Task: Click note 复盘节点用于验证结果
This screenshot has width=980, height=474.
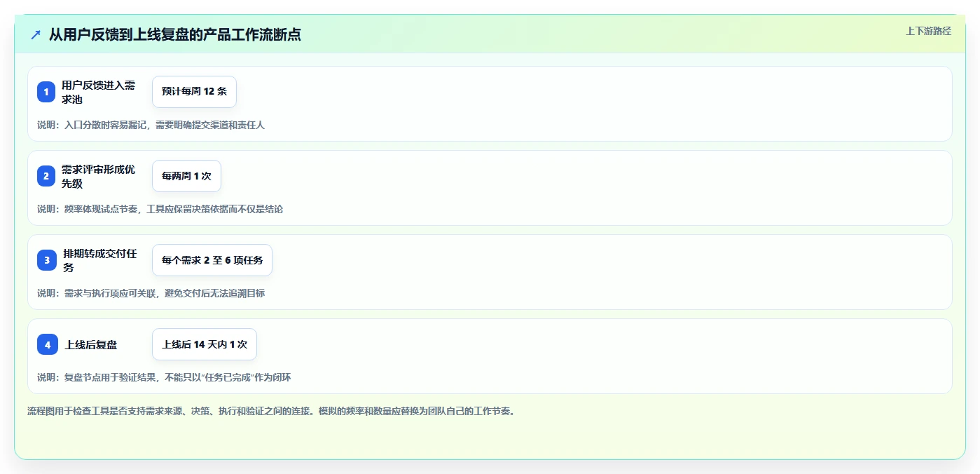Action: coord(164,377)
